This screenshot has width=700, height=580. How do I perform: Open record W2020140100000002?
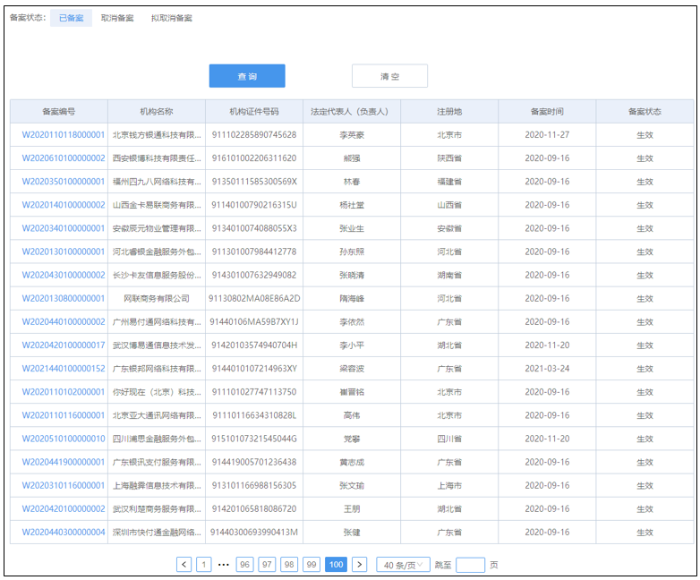63,205
